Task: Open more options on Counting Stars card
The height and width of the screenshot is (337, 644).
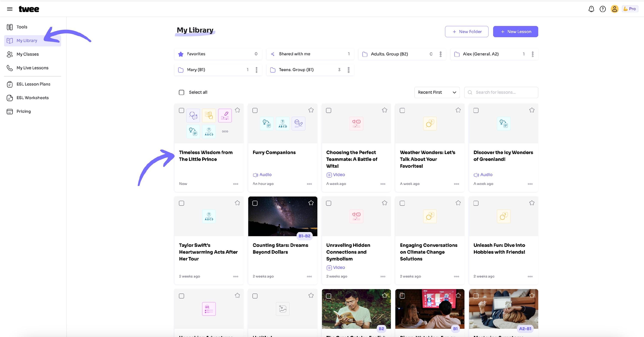Action: pyautogui.click(x=310, y=276)
